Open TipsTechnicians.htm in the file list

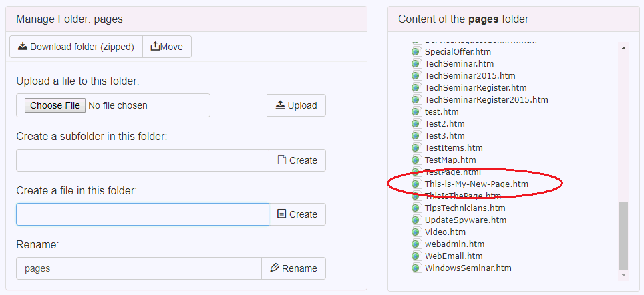click(465, 208)
